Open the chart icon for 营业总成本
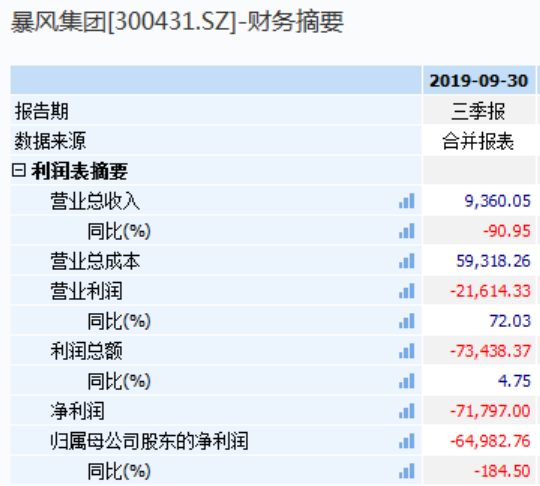Screen dimensions: 540x486 [x=407, y=261]
